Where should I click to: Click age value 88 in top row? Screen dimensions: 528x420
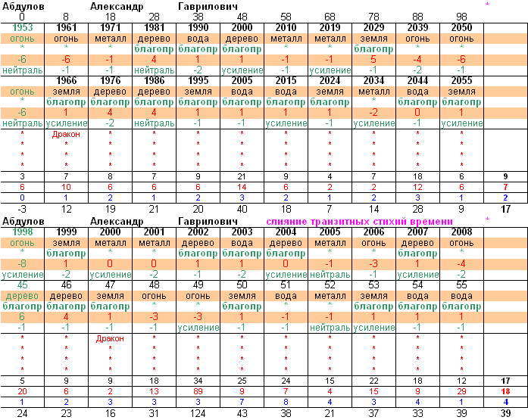click(x=417, y=17)
